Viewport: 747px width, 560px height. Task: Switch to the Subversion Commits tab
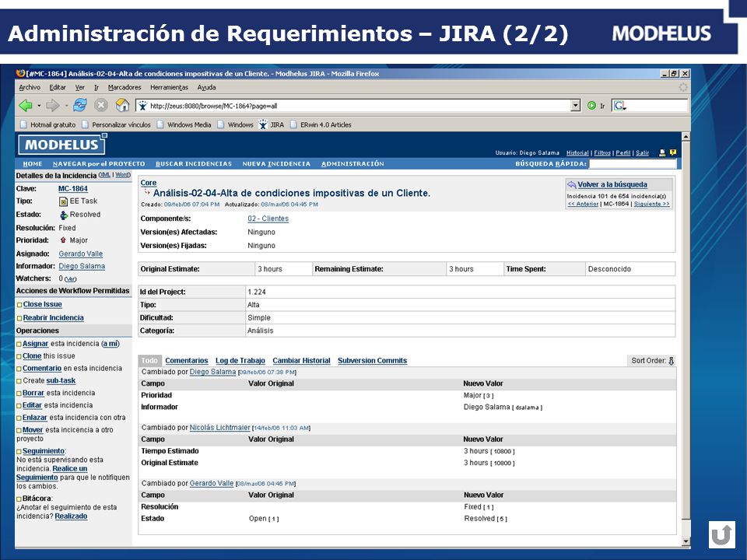(373, 361)
